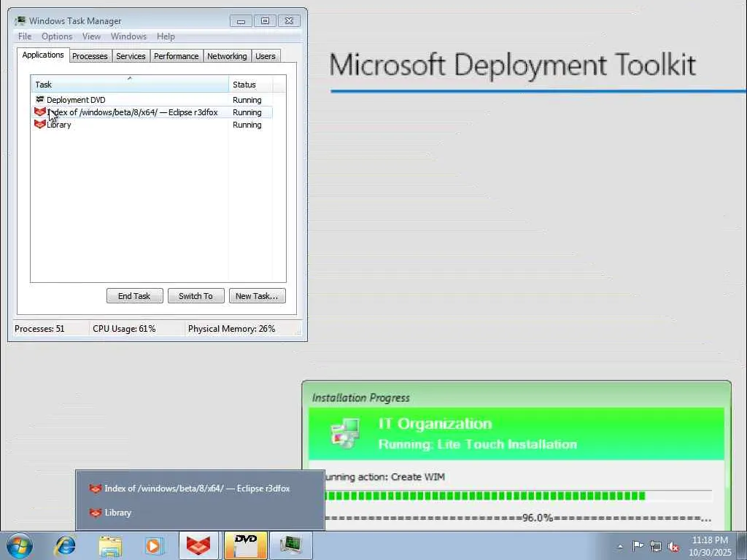The image size is (747, 560).
Task: Open the Help menu
Action: 166,36
